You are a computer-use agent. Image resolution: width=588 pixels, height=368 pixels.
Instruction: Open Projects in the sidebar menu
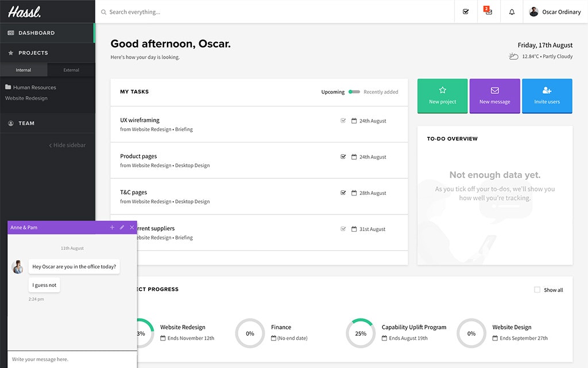pyautogui.click(x=47, y=53)
